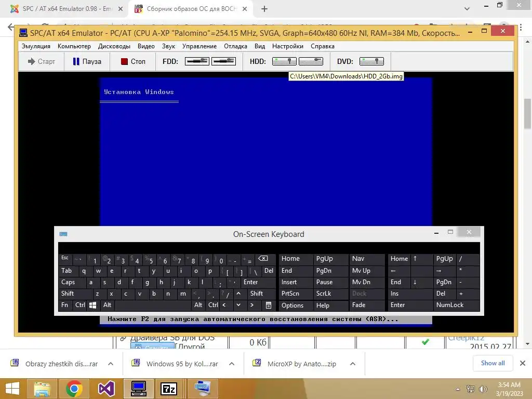This screenshot has width=532, height=399.
Task: Click the first FDD floppy drive icon
Action: point(197,61)
